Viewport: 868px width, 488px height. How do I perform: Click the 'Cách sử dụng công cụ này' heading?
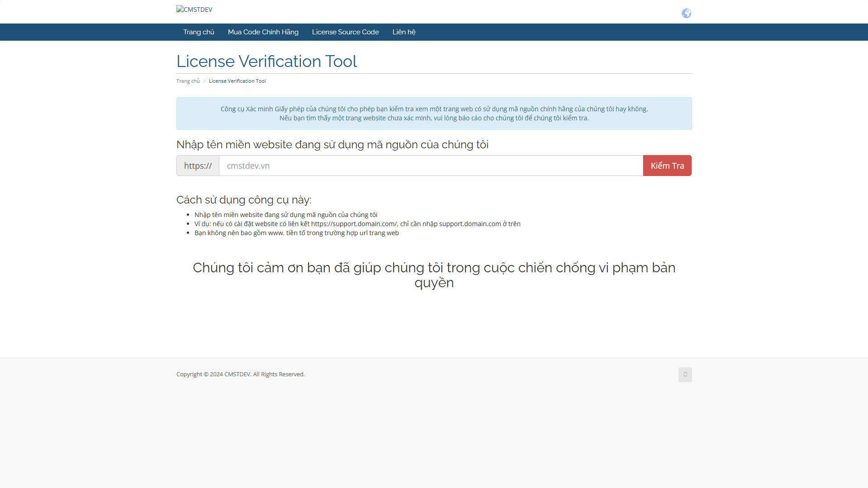pyautogui.click(x=244, y=200)
